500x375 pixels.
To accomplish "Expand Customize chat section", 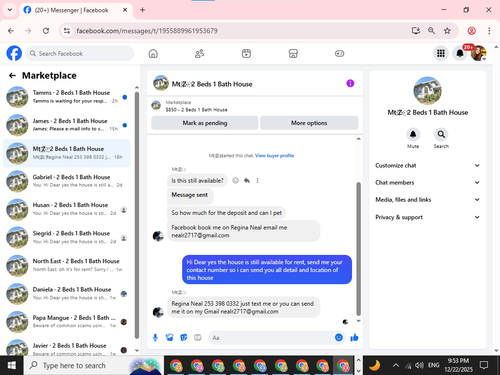I will click(427, 165).
